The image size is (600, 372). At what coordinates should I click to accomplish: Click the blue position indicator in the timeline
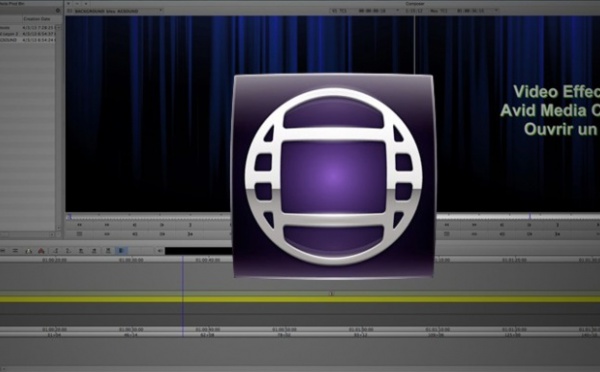coord(183,297)
